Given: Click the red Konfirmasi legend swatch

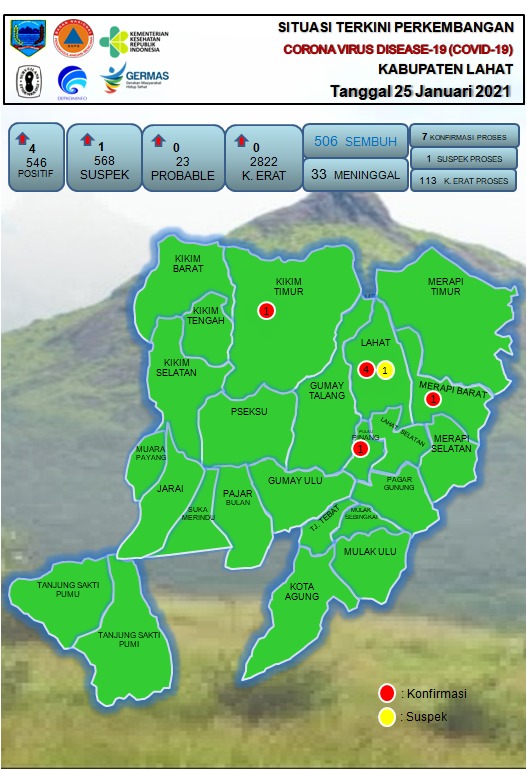Looking at the screenshot, I should click(387, 693).
